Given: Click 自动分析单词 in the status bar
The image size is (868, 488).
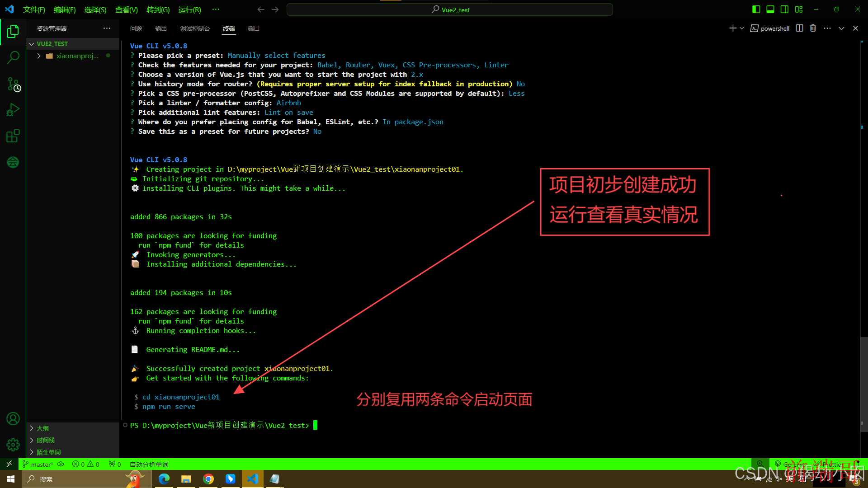Looking at the screenshot, I should pos(149,464).
